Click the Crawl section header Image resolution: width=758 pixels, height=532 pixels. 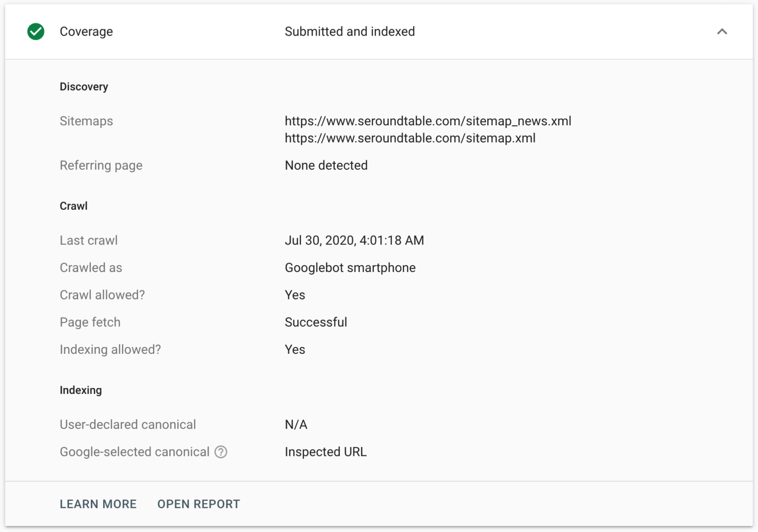click(73, 206)
